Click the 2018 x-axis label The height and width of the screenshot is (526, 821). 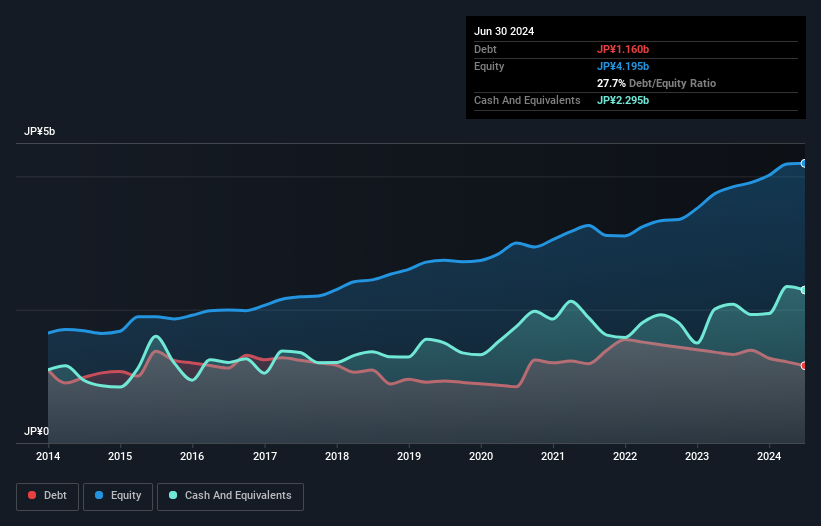(337, 456)
